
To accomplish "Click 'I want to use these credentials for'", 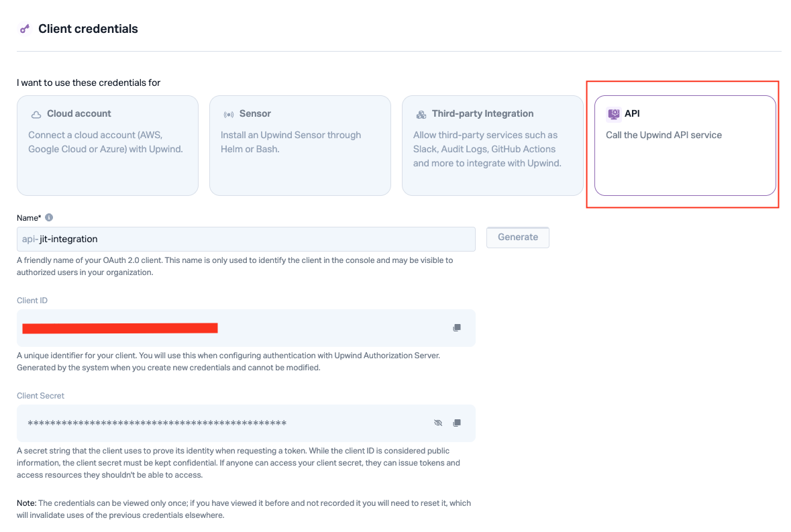I will tap(89, 83).
